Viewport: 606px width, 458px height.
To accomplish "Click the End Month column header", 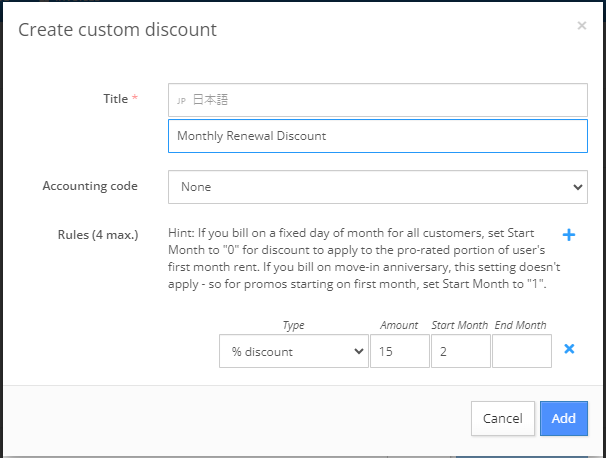I will [521, 325].
